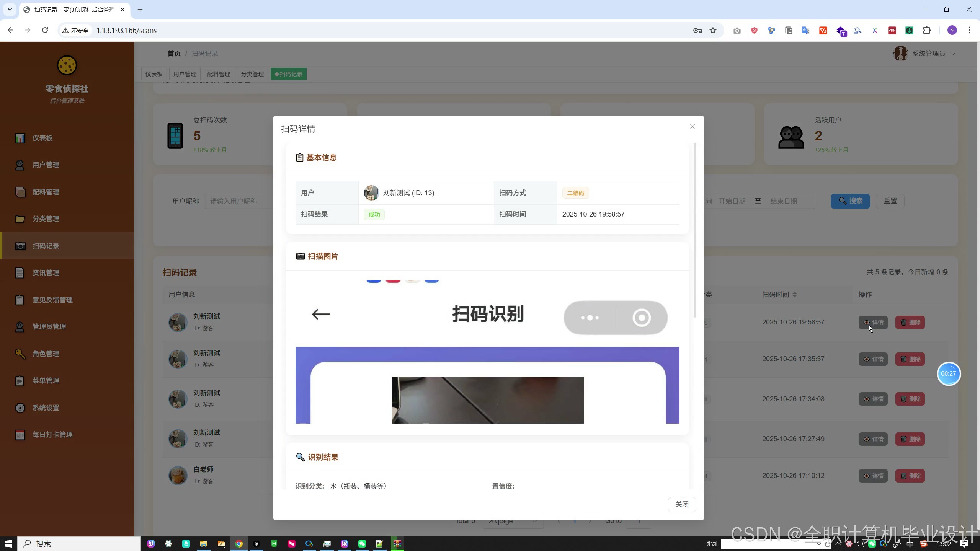Click the dialog's vertical scrollbar
This screenshot has height=551, width=980.
point(695,230)
